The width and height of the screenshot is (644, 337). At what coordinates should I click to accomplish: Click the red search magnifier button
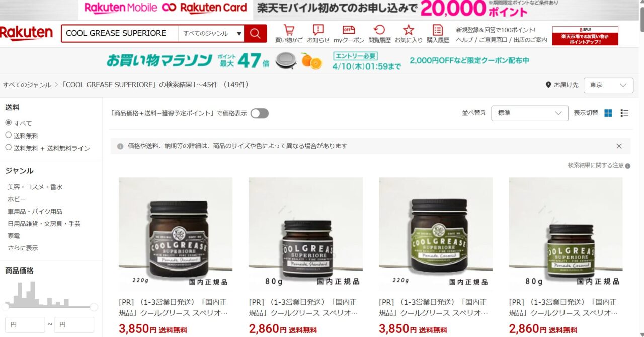tap(256, 33)
